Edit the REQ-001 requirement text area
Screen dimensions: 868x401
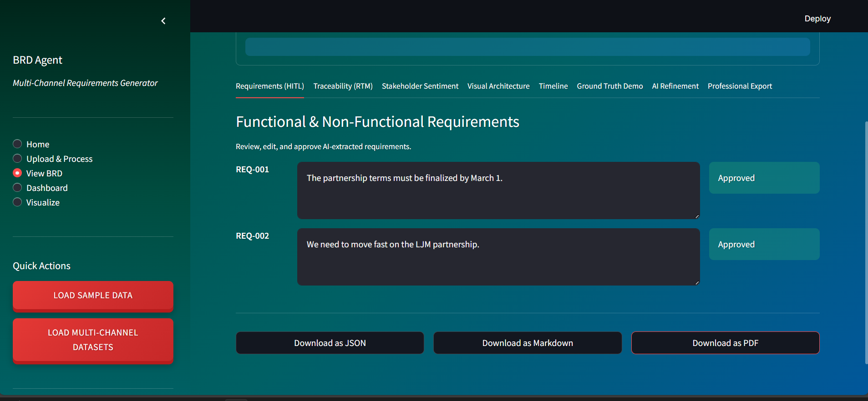[498, 190]
